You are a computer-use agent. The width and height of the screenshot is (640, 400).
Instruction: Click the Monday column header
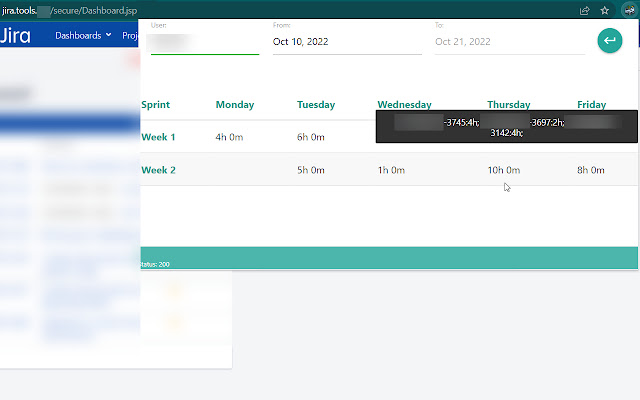click(x=235, y=104)
